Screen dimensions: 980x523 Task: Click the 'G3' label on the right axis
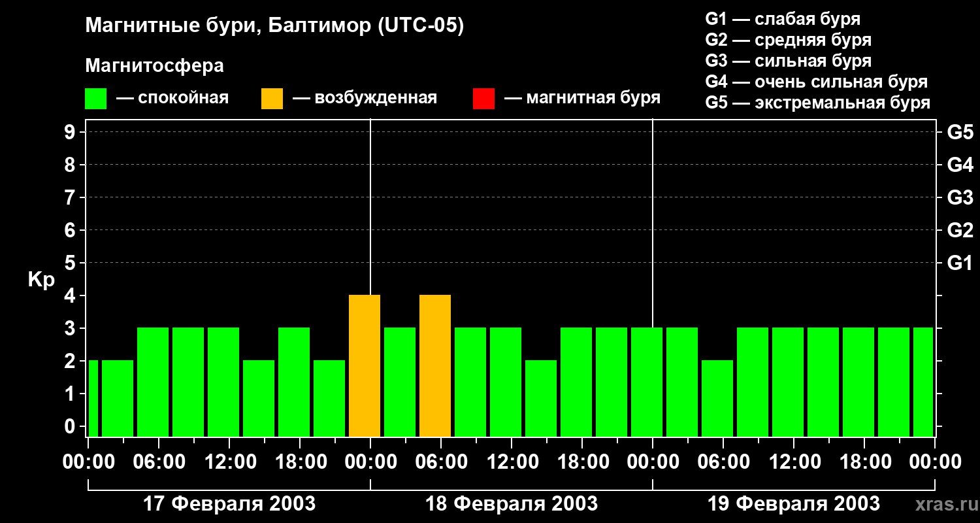(960, 197)
